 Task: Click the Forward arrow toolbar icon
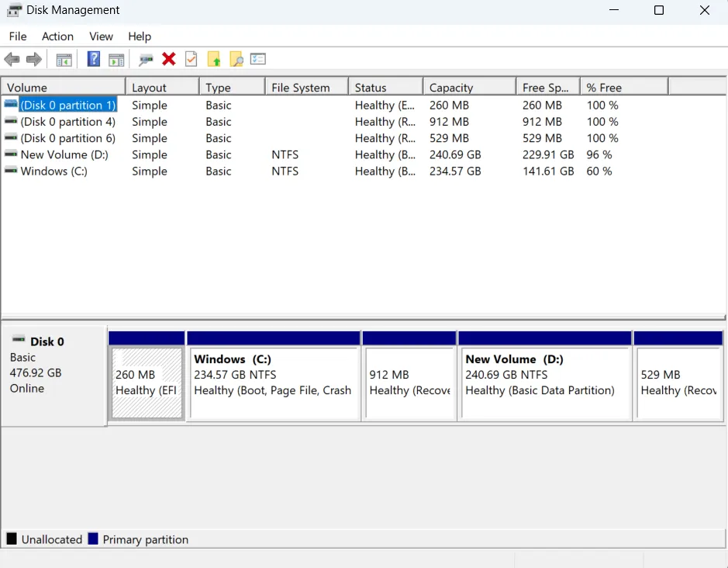[x=33, y=60]
